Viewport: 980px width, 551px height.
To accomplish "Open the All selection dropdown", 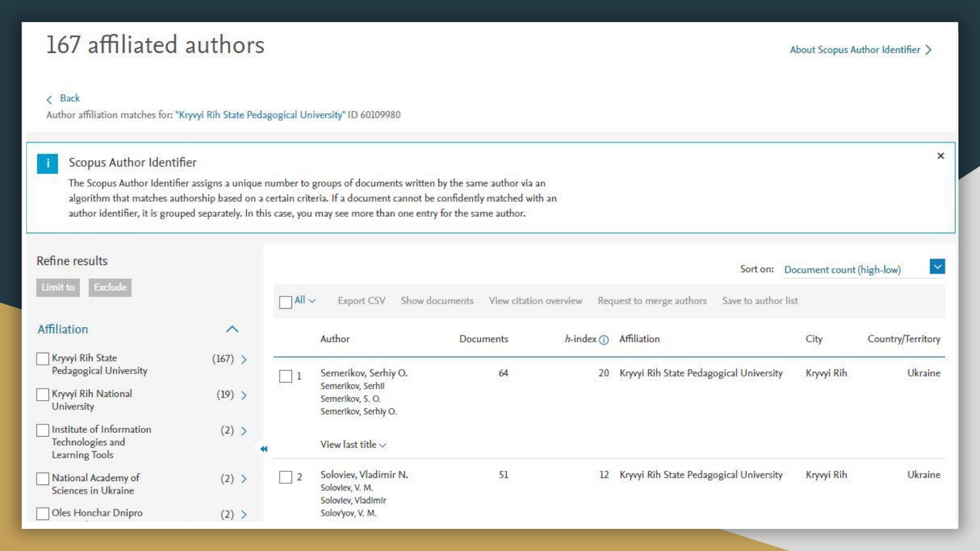I will click(x=305, y=300).
